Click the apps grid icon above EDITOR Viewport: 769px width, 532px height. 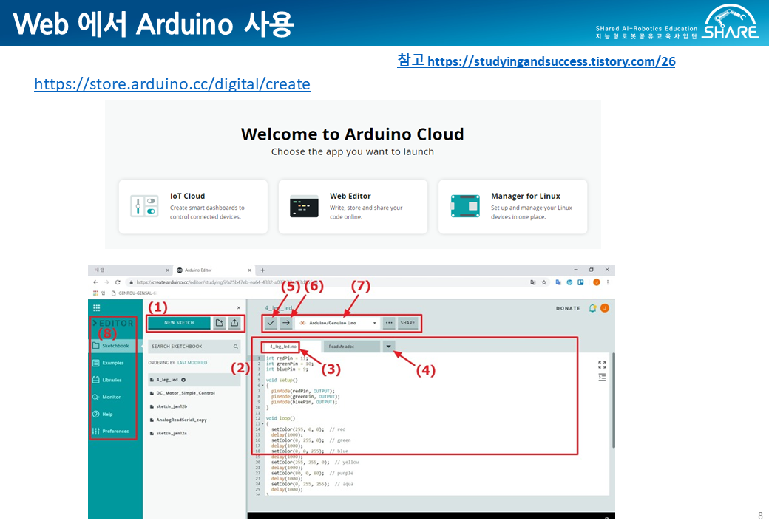pyautogui.click(x=97, y=307)
